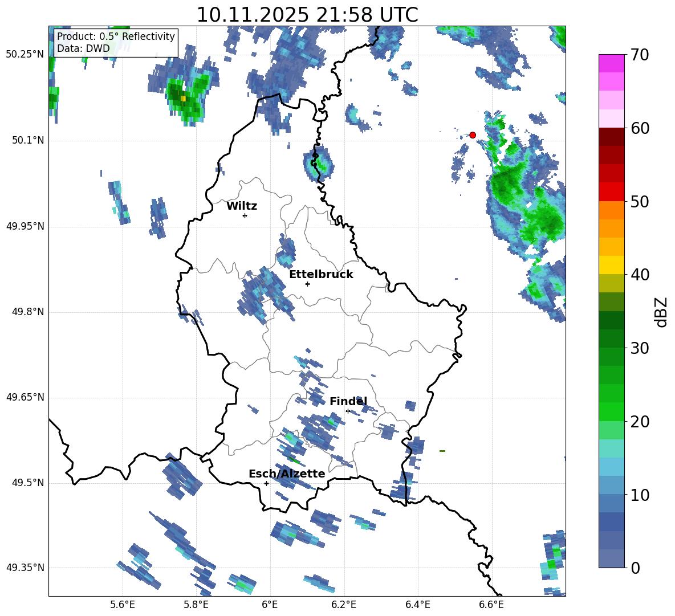Click the colorbar tick label 10
Screen dimensions: 675x616
(640, 495)
